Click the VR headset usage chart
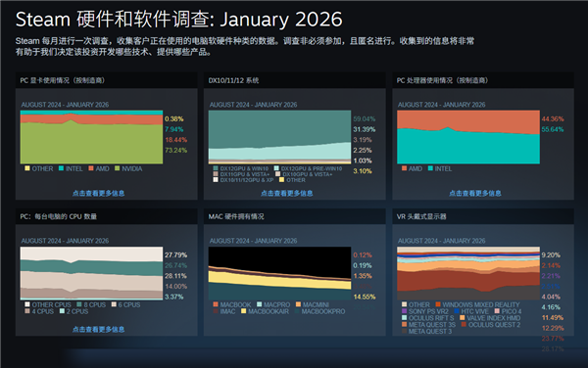 pos(468,273)
